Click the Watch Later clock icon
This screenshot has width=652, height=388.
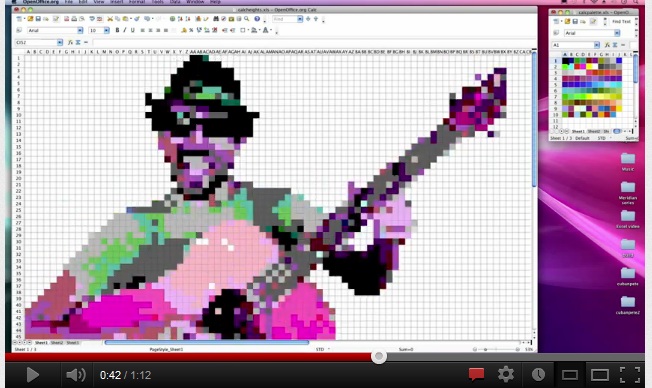click(538, 374)
